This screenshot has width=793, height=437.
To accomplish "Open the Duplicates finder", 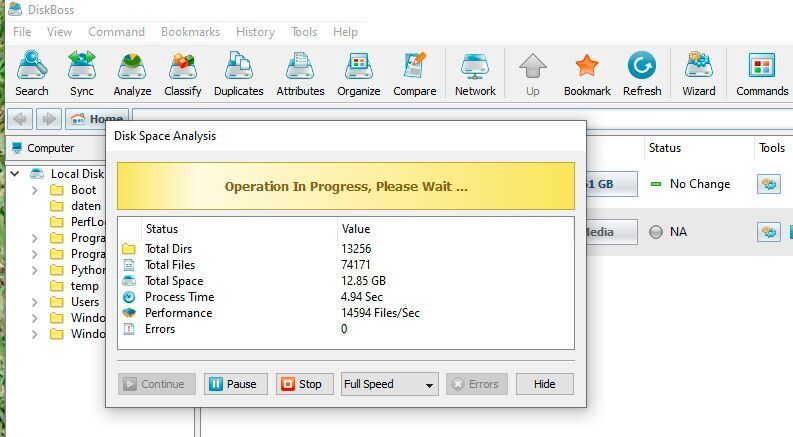I will [x=239, y=74].
